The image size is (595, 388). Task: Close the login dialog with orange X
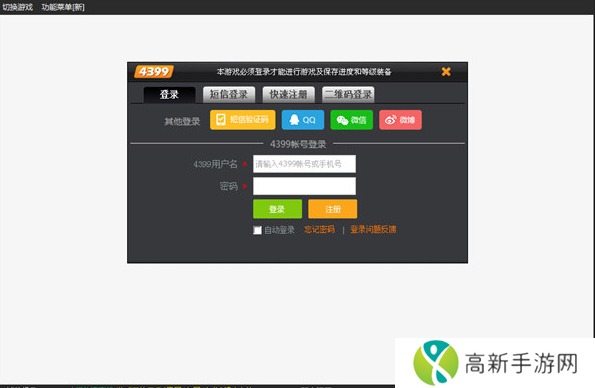[x=446, y=71]
